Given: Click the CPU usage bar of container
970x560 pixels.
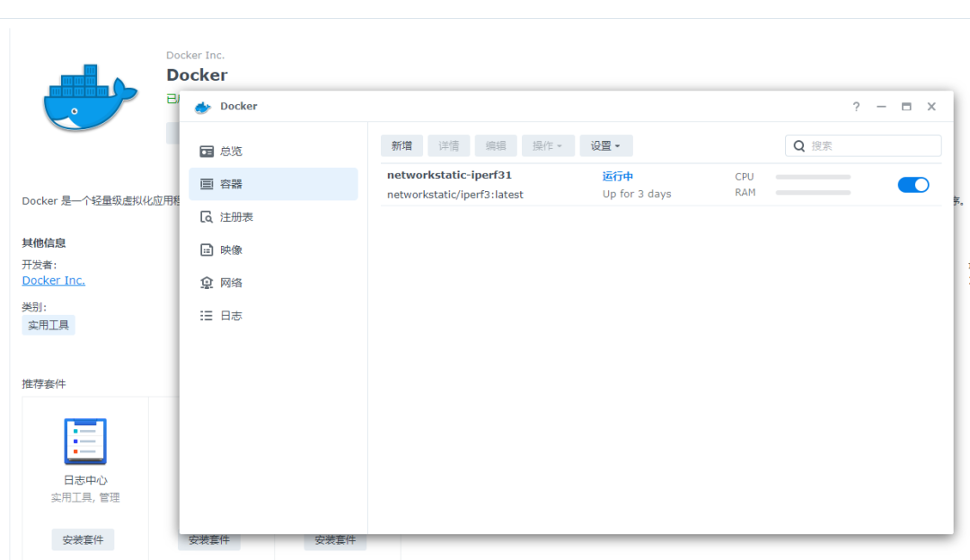Looking at the screenshot, I should pyautogui.click(x=813, y=177).
